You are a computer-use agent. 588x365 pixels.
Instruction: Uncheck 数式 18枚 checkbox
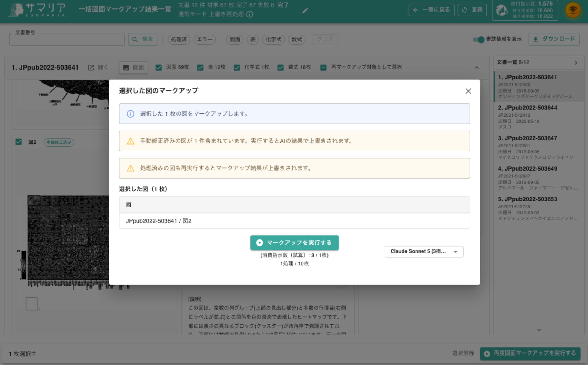pos(281,68)
